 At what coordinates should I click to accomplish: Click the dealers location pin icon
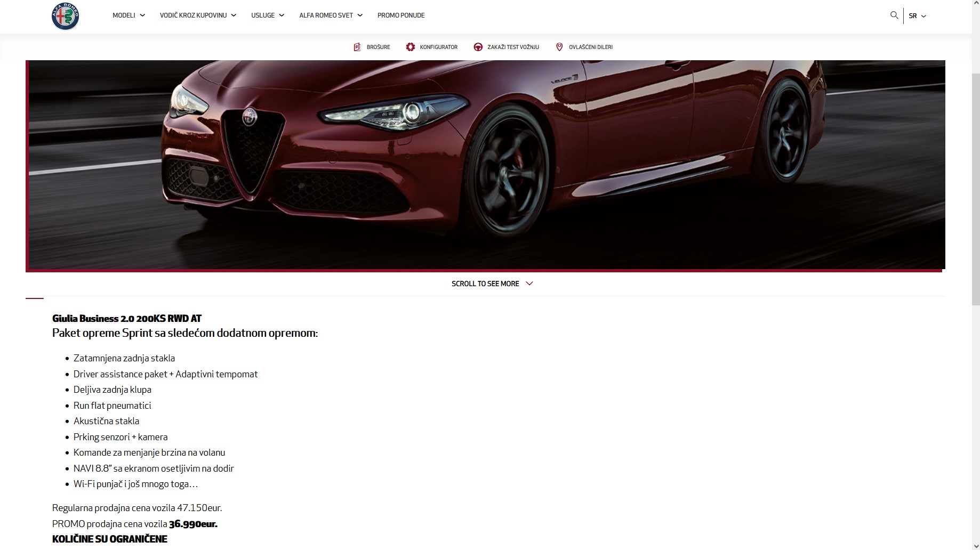(559, 47)
